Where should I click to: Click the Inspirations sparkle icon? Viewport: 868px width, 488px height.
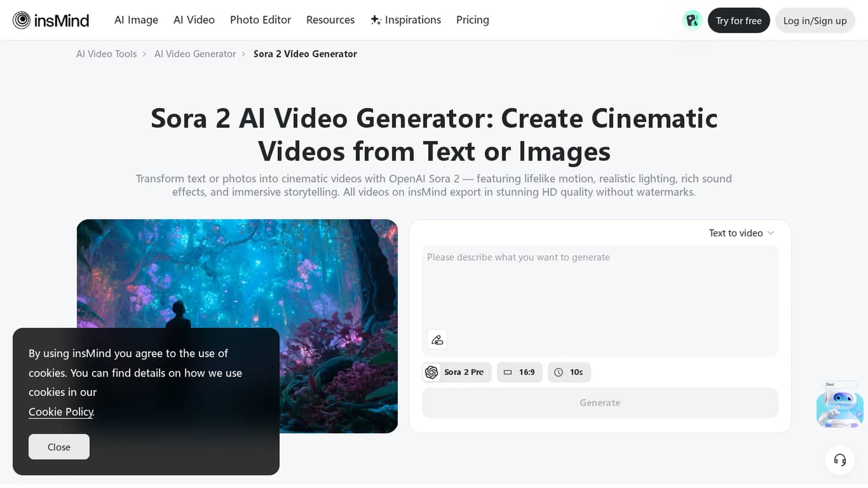376,20
